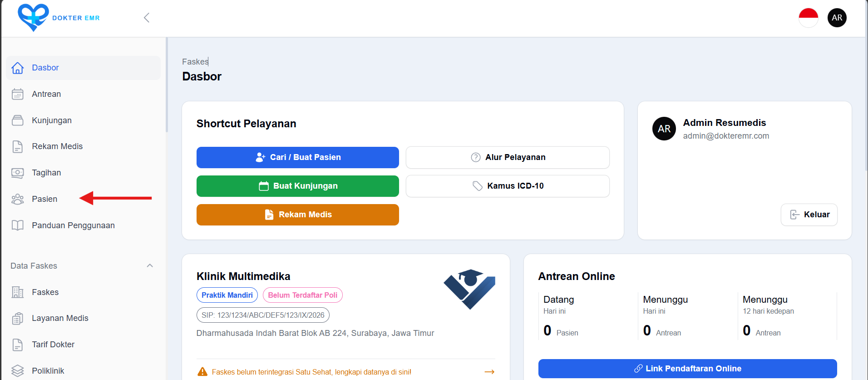Click the Satu Sehat warning triangle icon

point(202,372)
